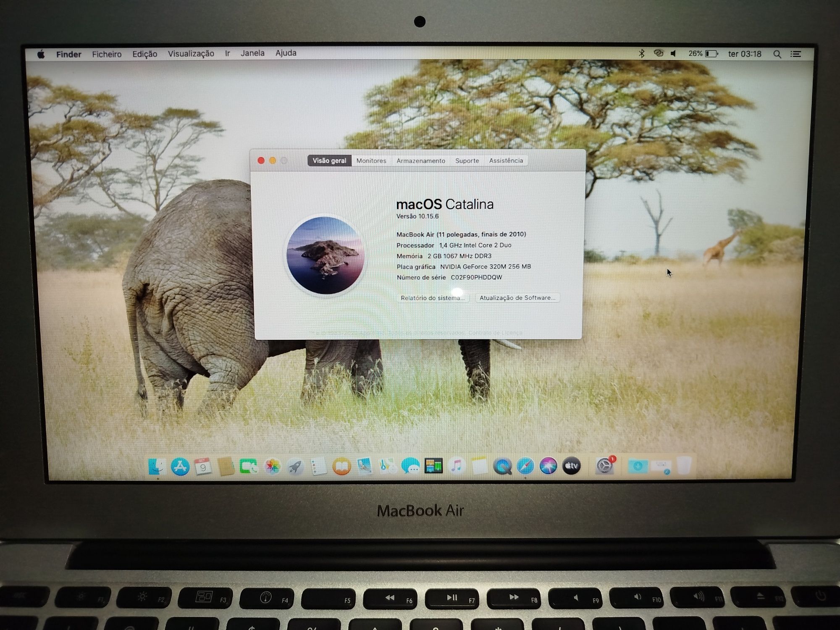Open Spotlight search magnifier

tap(777, 54)
